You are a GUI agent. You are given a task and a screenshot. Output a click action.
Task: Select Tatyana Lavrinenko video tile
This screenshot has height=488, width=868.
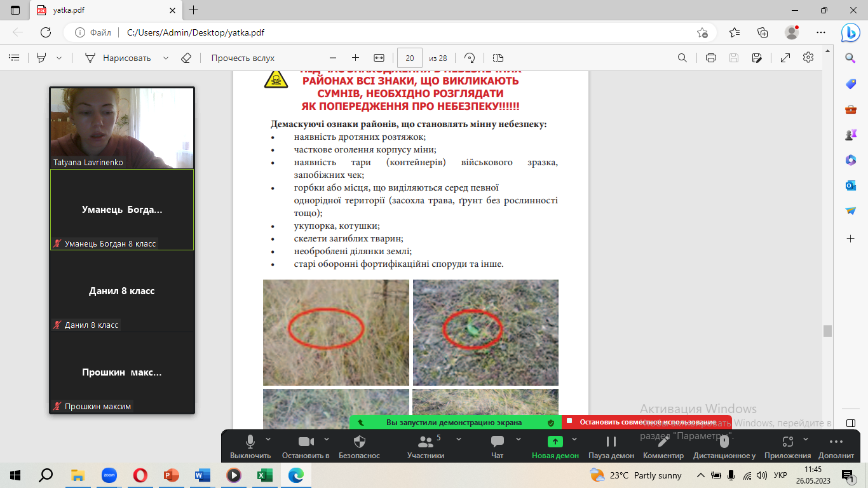click(122, 128)
